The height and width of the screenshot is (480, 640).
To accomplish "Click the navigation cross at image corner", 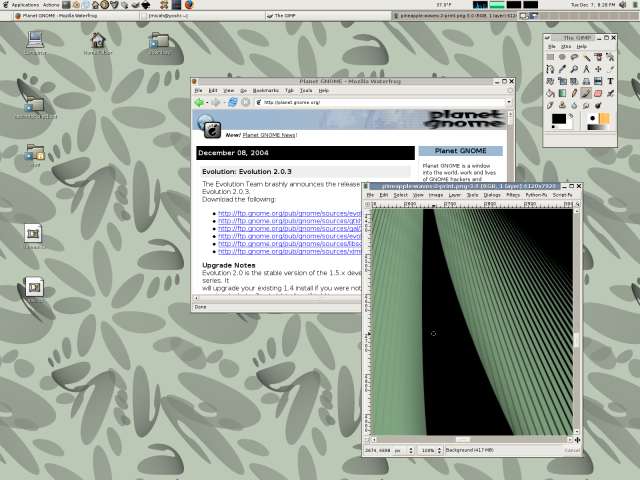I will pyautogui.click(x=577, y=440).
